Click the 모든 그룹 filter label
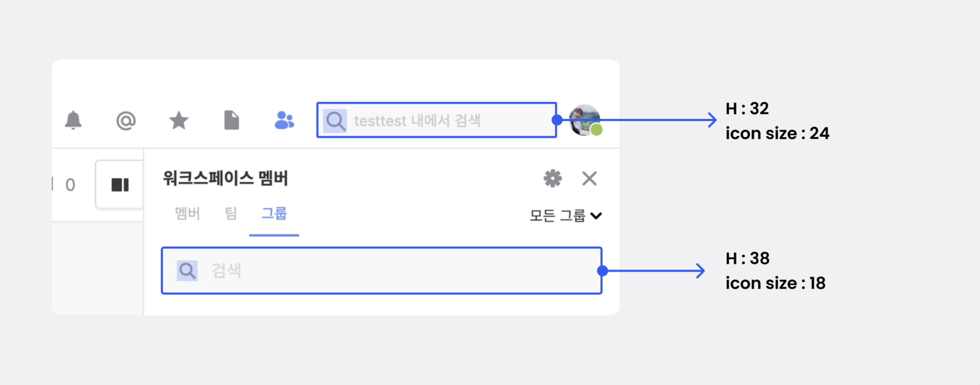 click(x=557, y=216)
